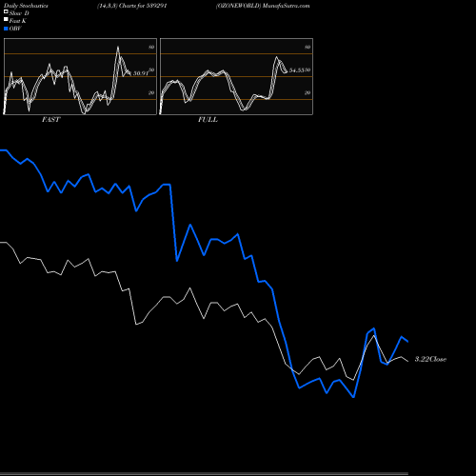Click the 54.55 value in FULL chart
This screenshot has height=476, width=476.
click(297, 70)
